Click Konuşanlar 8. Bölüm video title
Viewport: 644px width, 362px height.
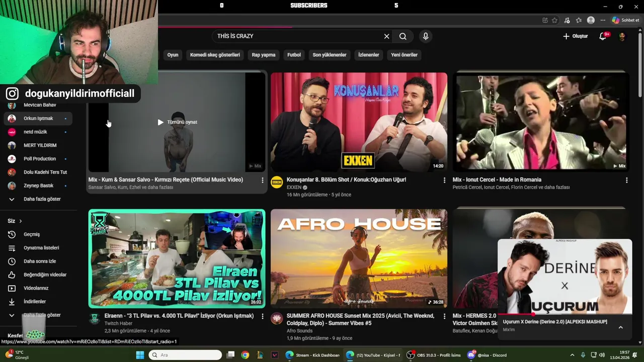pos(346,179)
